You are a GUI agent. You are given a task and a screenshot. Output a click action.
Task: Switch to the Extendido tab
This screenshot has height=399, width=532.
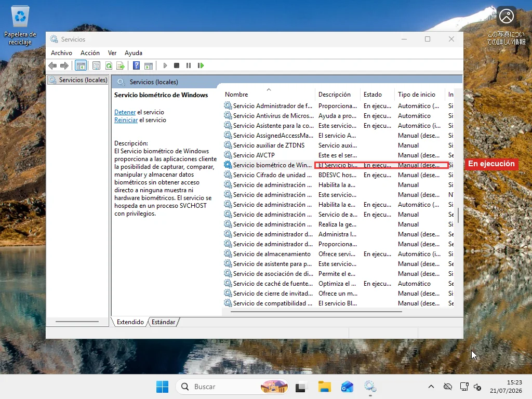tap(130, 322)
